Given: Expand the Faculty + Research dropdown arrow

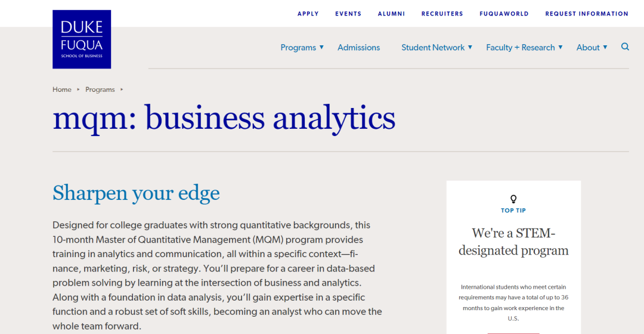Looking at the screenshot, I should (x=560, y=47).
